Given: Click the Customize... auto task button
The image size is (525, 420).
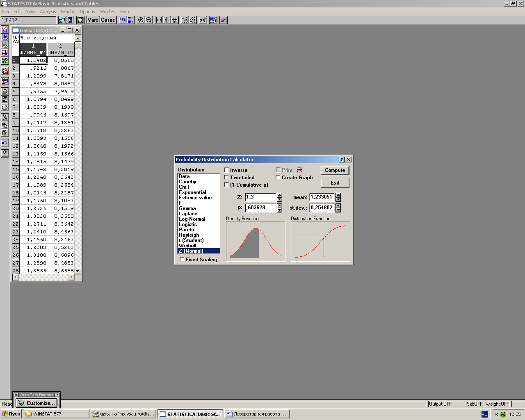Looking at the screenshot, I should (x=37, y=403).
